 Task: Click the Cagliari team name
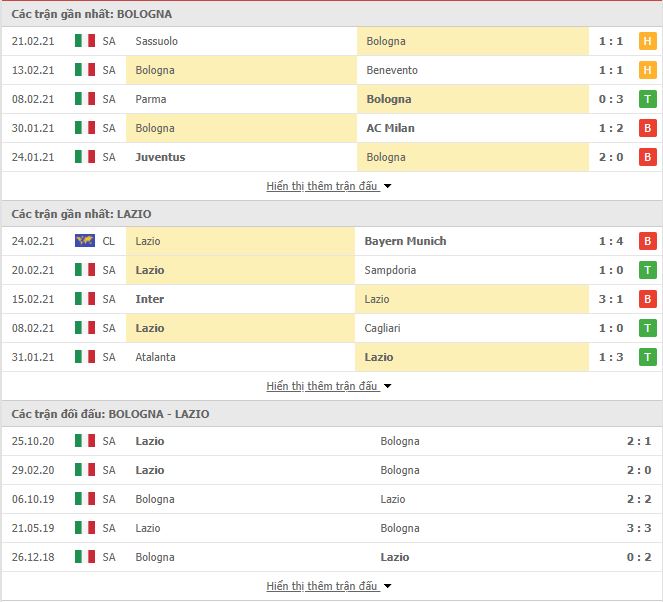point(382,328)
